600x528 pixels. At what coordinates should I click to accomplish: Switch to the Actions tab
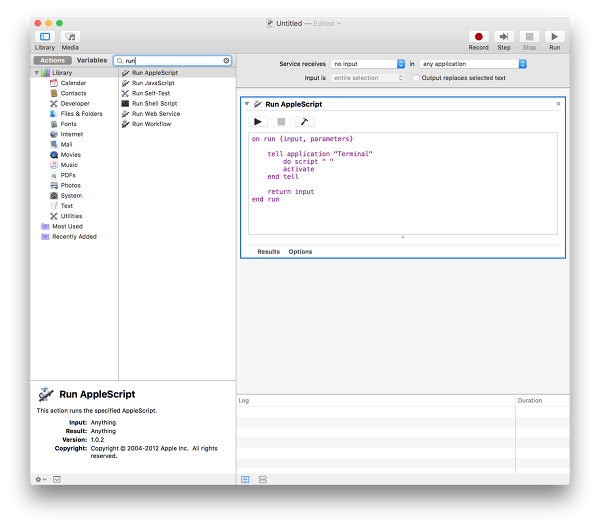[52, 60]
